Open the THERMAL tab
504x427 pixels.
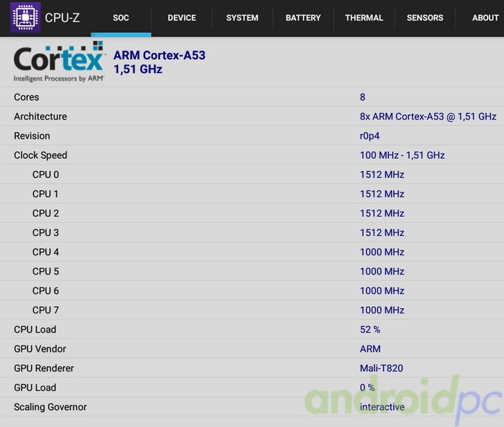tap(364, 18)
